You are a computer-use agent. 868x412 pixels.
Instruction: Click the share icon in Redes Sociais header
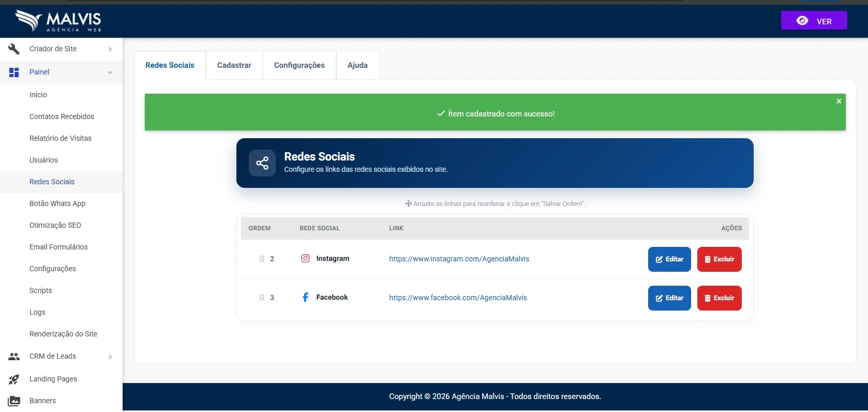pos(262,163)
